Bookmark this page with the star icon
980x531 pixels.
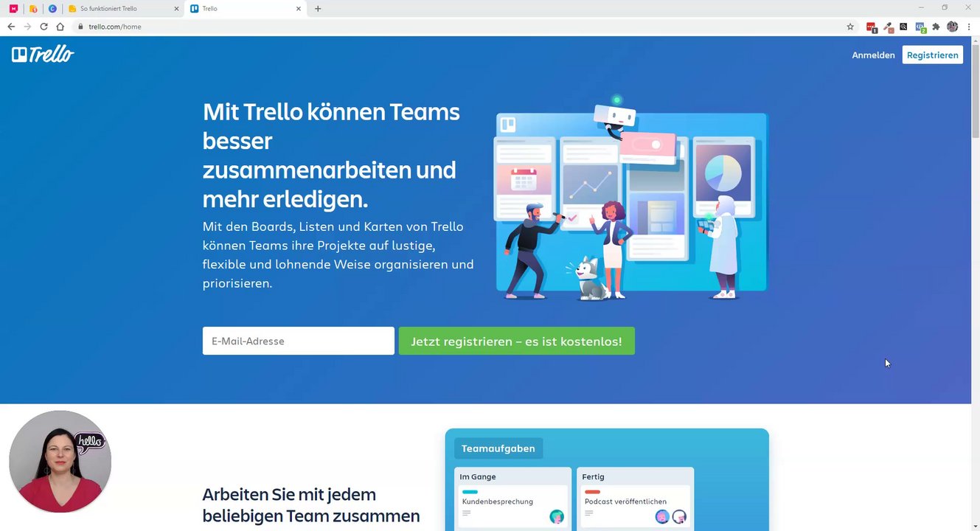coord(850,27)
